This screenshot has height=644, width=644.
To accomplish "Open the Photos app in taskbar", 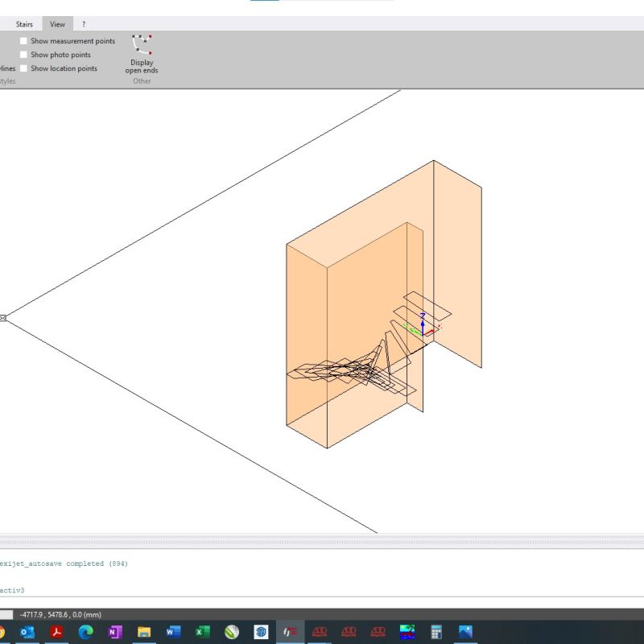I will (x=465, y=632).
